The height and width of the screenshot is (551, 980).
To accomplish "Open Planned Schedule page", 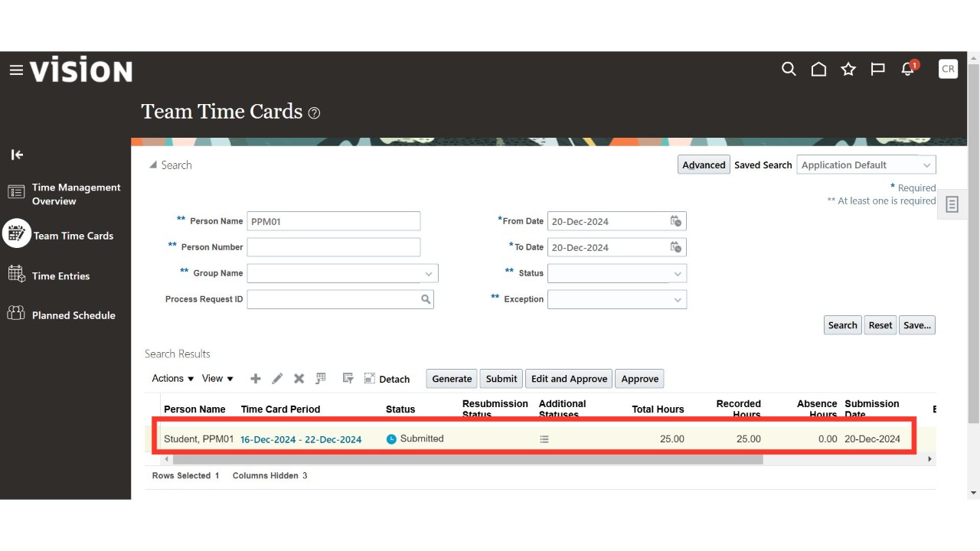I will [61, 315].
